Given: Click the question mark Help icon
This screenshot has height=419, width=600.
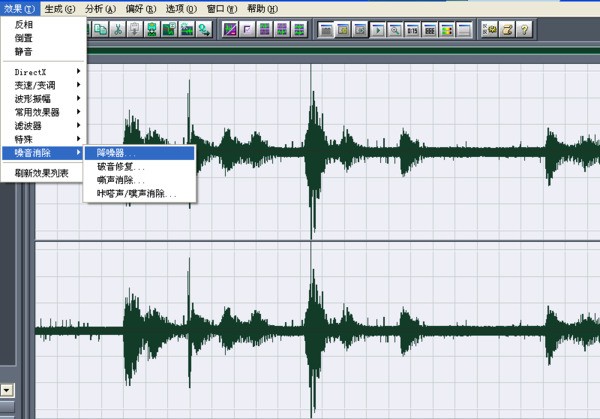Looking at the screenshot, I should pos(524,29).
